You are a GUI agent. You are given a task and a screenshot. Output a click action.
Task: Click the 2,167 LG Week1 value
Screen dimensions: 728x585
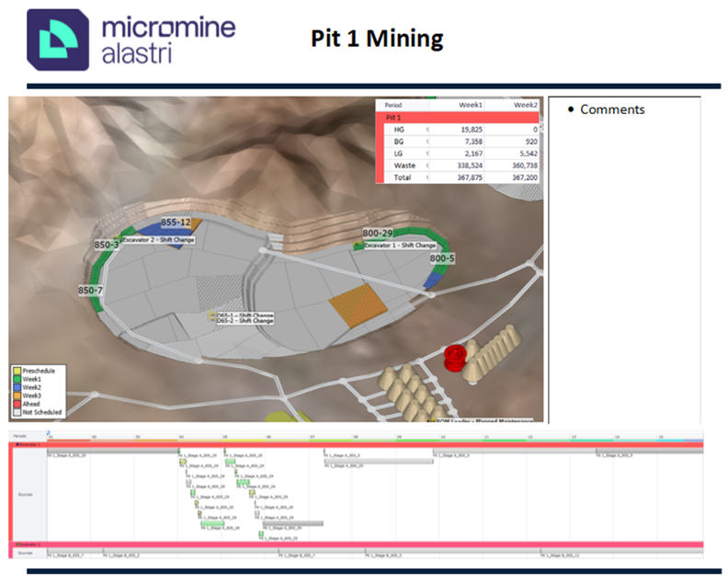coord(473,154)
